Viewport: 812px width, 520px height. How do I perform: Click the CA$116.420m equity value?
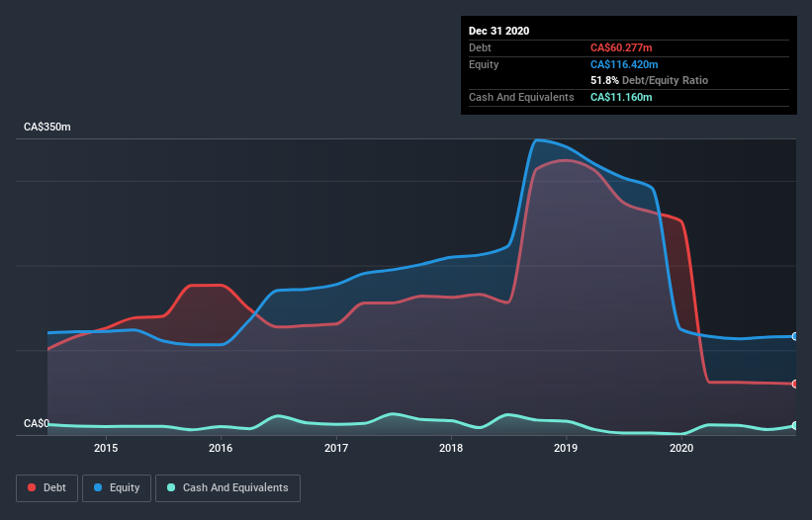tap(624, 64)
